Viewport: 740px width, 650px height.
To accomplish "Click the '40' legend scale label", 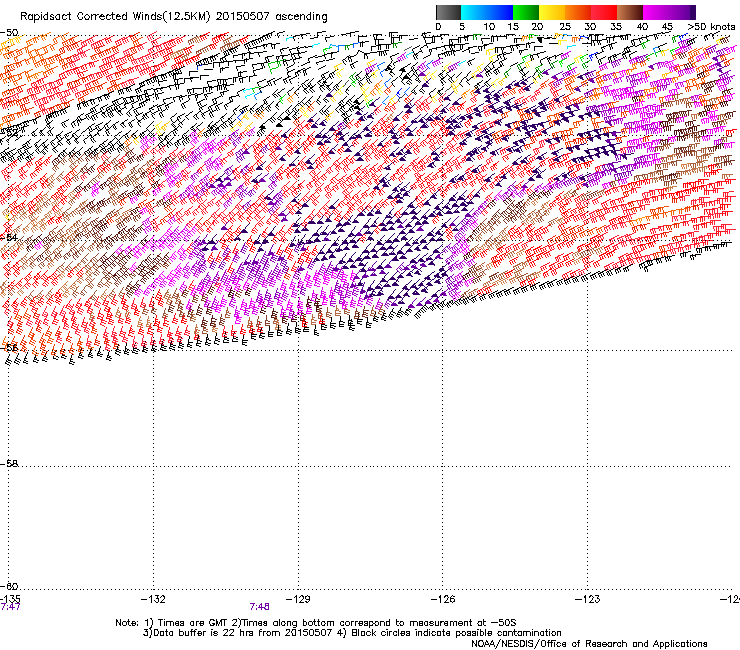I will (642, 27).
